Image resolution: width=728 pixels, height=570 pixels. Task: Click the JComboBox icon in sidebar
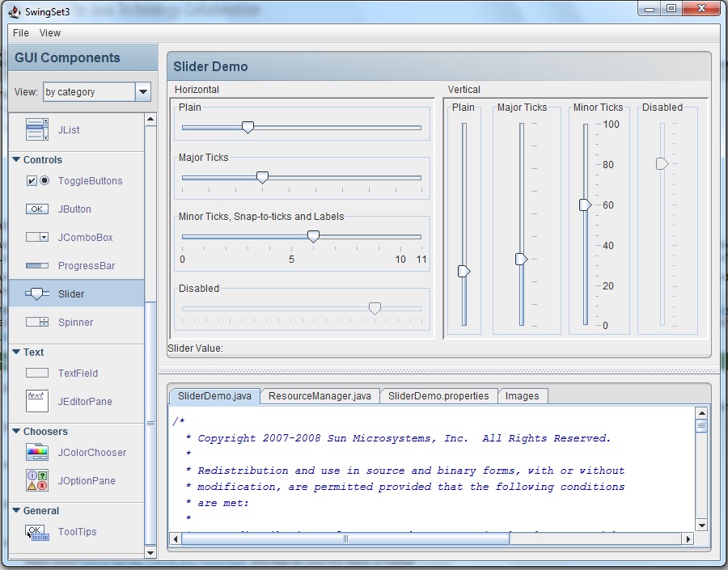pyautogui.click(x=36, y=237)
